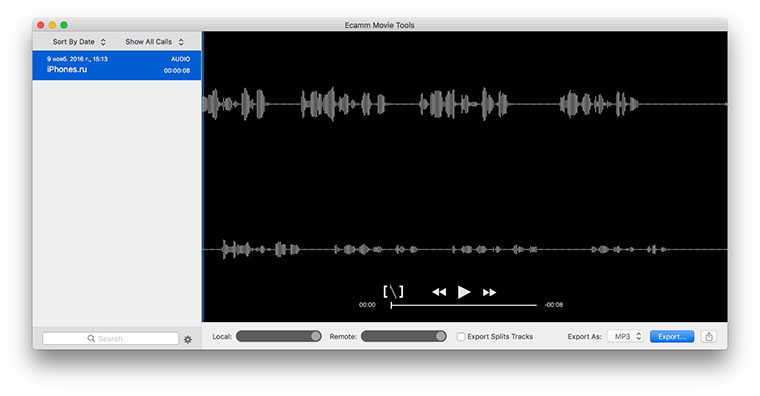Adjust the Local volume slider
The width and height of the screenshot is (760, 396).
(x=279, y=336)
